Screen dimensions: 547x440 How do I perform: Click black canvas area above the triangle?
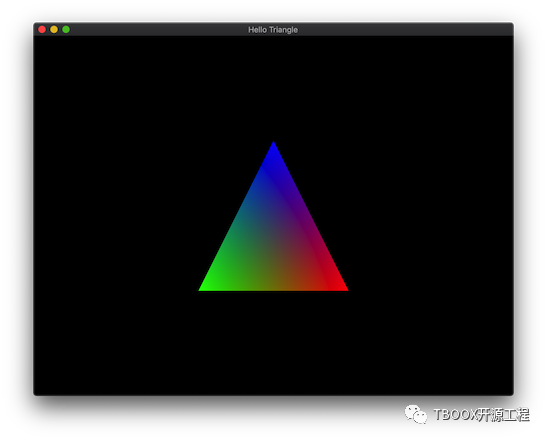[274, 87]
